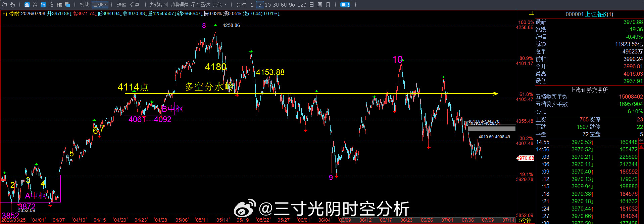Select the 90 minute period

coord(292,5)
